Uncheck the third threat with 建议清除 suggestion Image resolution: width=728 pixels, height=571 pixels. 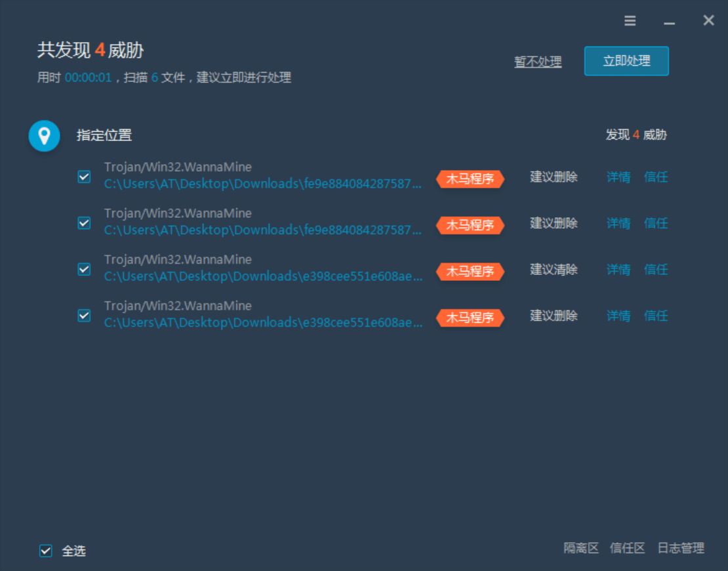[83, 269]
